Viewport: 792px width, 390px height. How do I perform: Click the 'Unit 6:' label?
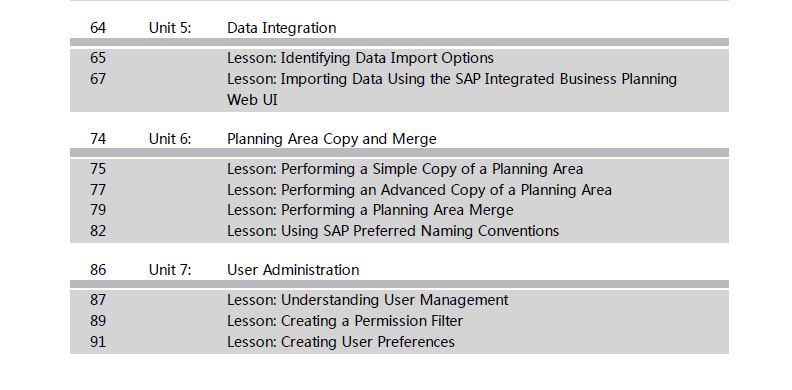click(x=170, y=139)
